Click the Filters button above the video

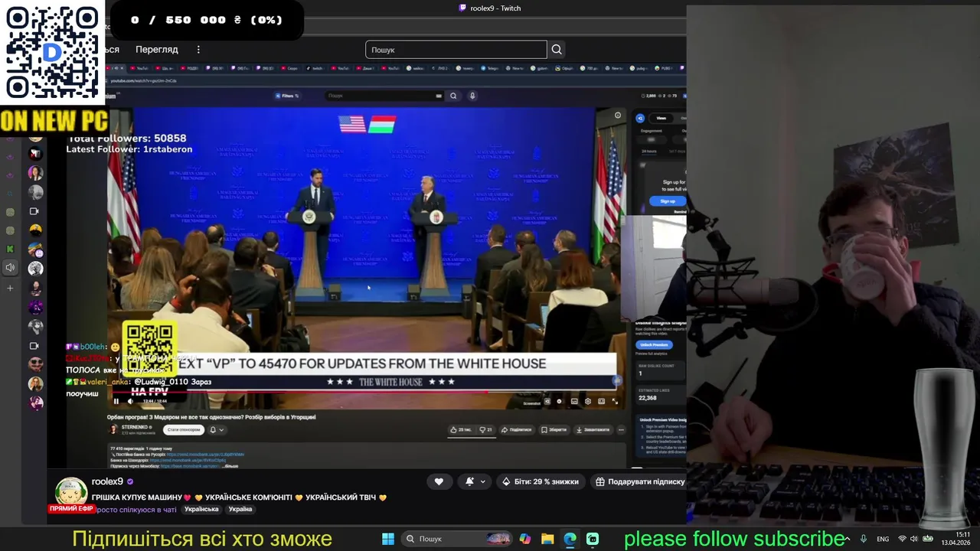(x=287, y=96)
